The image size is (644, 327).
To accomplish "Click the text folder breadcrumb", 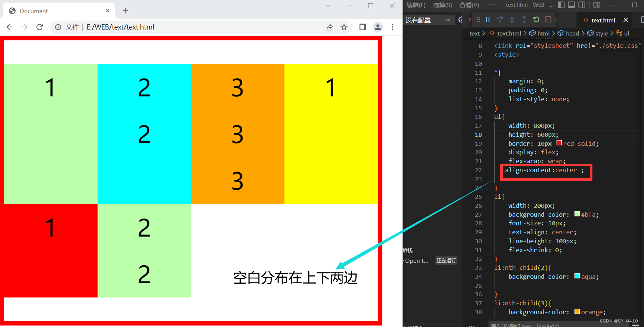I will (474, 33).
